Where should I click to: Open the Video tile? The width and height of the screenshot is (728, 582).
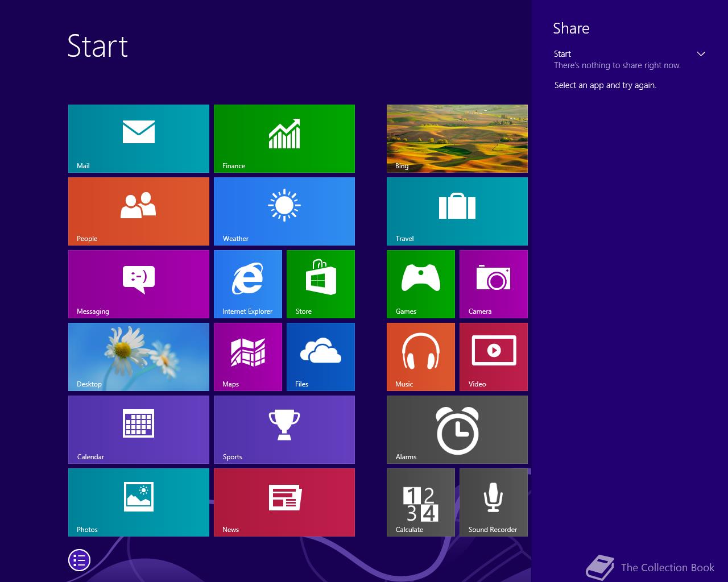pyautogui.click(x=494, y=357)
